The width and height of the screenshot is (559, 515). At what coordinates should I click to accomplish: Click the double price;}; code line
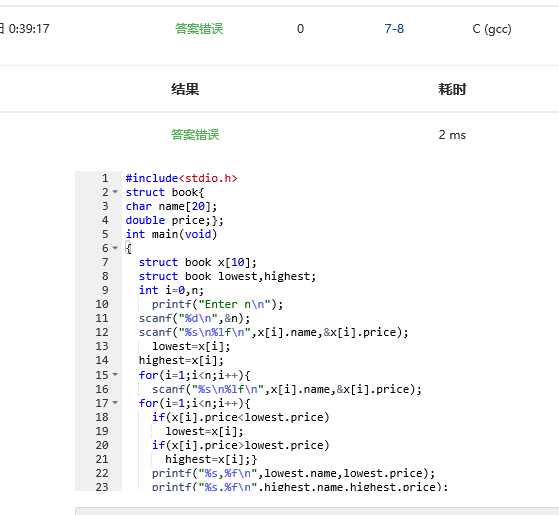tap(175, 220)
